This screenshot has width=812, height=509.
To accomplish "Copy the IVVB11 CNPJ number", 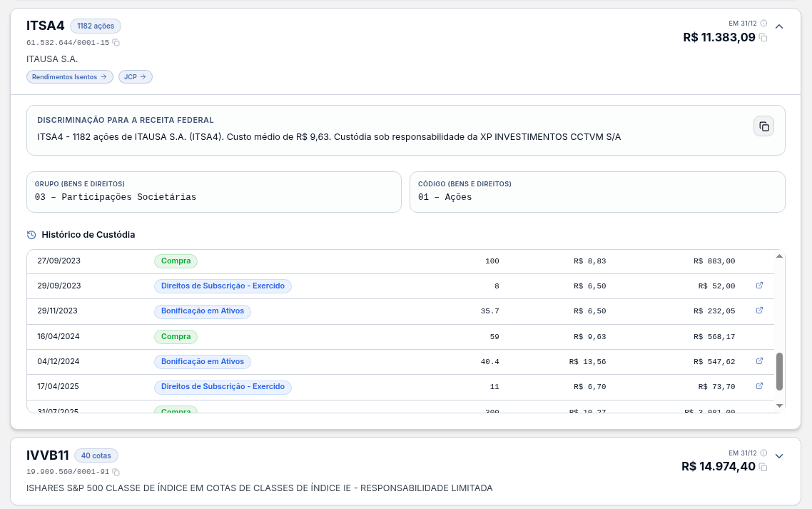I will [x=116, y=472].
